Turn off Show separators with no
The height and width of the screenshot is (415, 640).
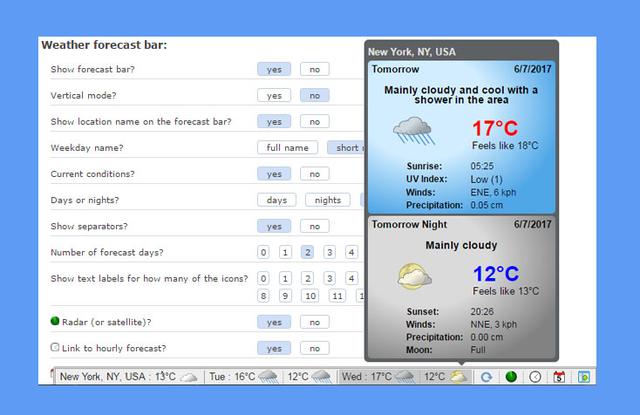(314, 226)
